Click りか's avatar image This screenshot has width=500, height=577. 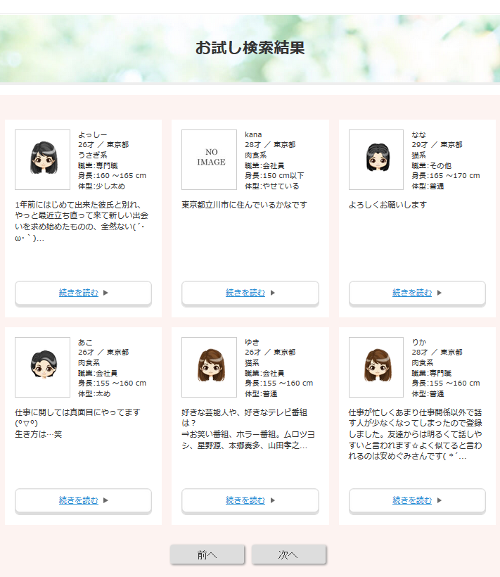(376, 367)
